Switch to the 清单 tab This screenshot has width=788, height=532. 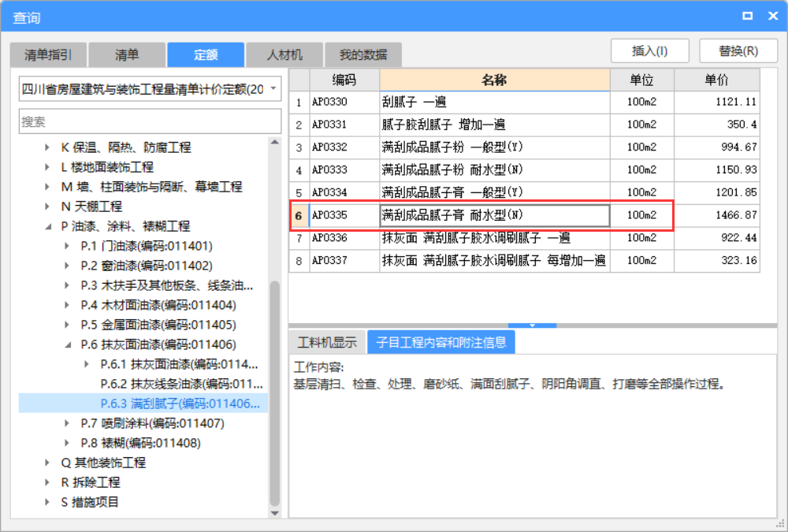point(127,55)
